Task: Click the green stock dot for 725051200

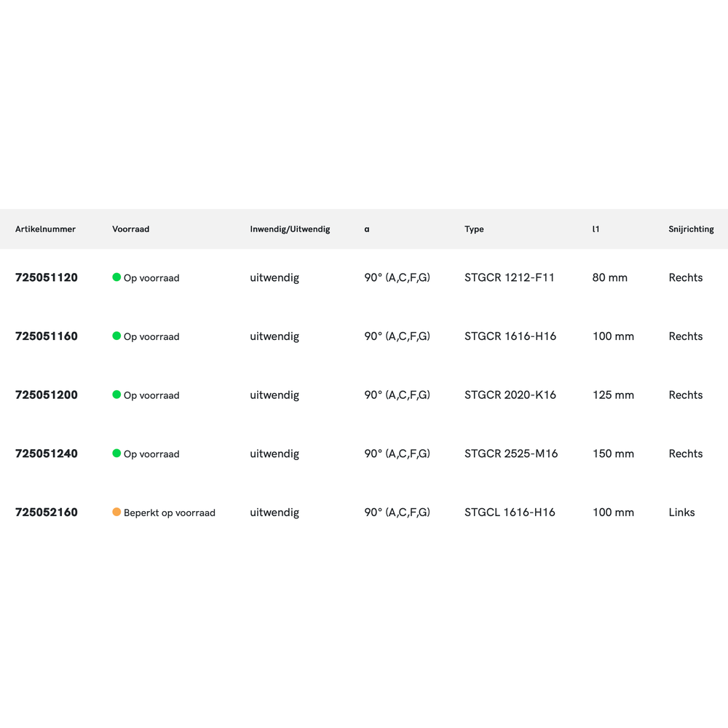Action: (x=116, y=395)
